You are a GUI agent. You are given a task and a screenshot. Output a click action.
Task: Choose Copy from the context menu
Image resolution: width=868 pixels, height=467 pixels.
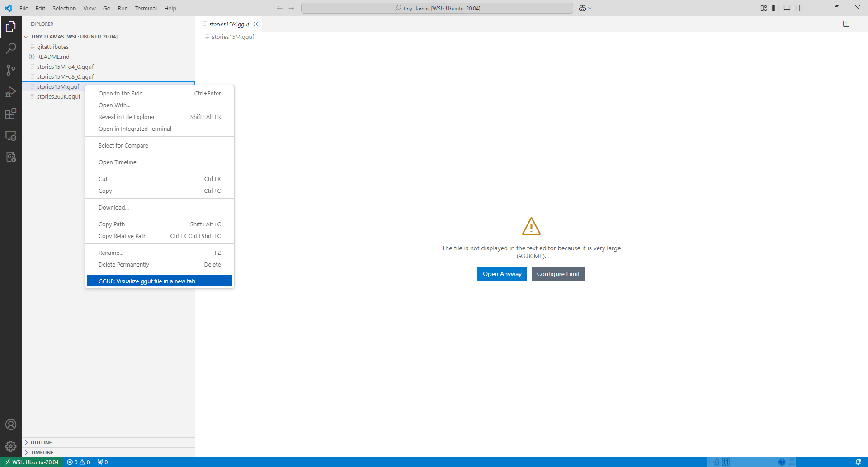(x=160, y=191)
